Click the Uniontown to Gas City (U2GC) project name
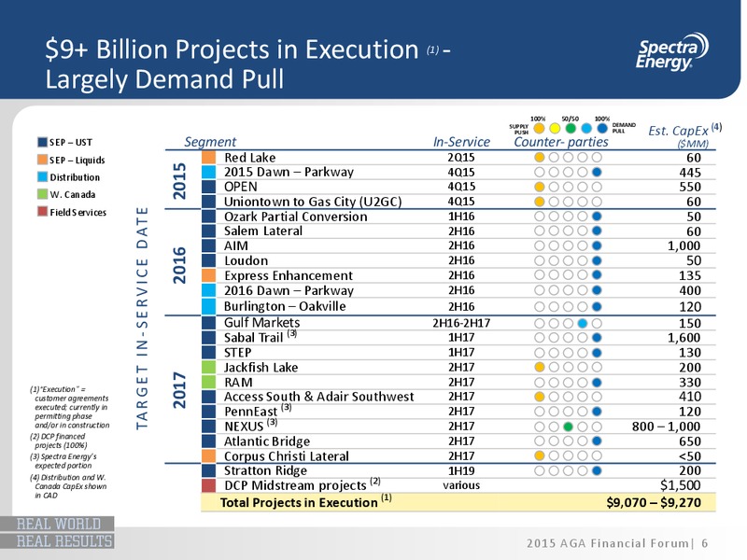747x560 pixels. coord(313,202)
